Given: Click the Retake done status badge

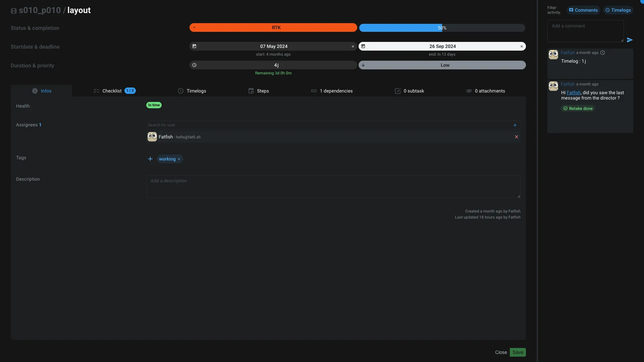Looking at the screenshot, I should pos(578,108).
